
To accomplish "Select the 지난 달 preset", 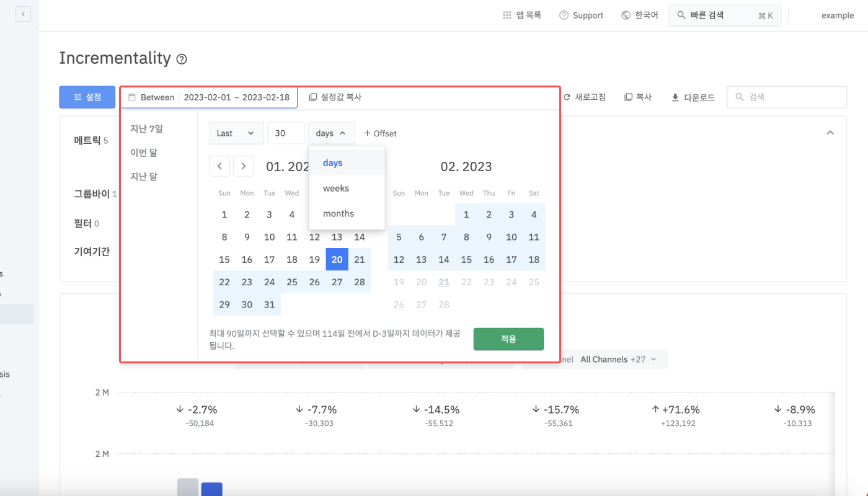I will pos(144,177).
